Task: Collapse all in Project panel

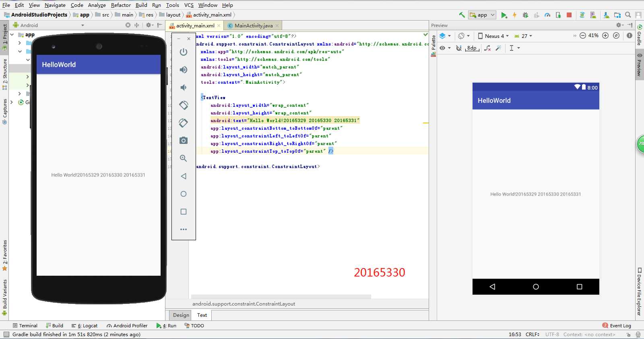Action: tap(136, 25)
